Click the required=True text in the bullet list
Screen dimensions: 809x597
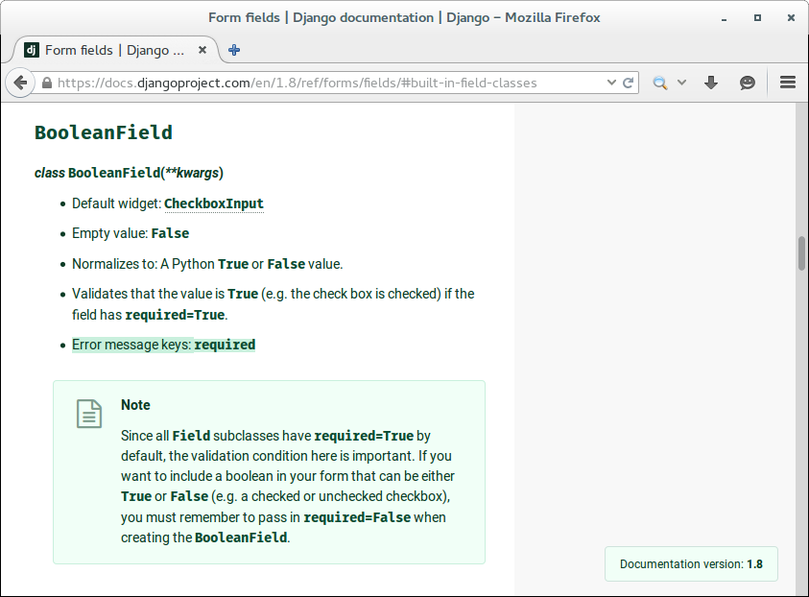(x=175, y=315)
